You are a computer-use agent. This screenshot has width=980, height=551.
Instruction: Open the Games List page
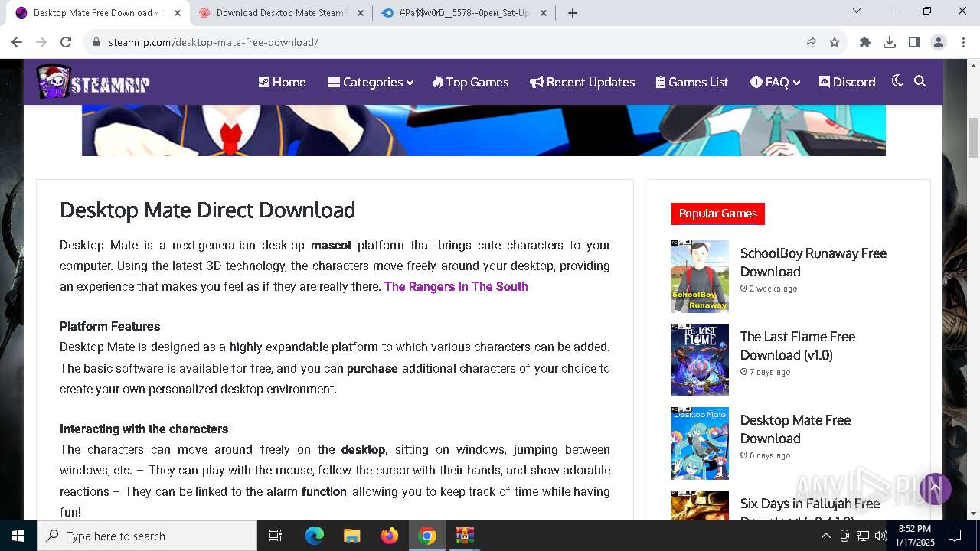coord(692,82)
